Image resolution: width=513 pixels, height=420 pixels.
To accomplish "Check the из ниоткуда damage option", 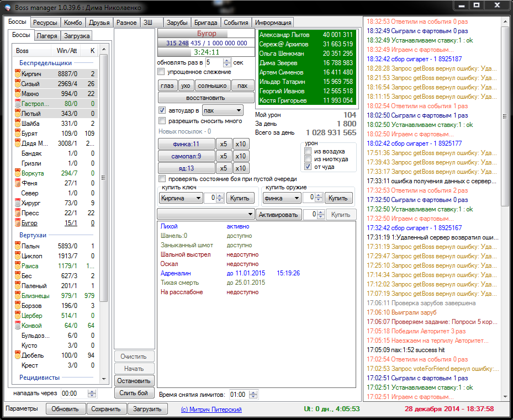I will [308, 159].
